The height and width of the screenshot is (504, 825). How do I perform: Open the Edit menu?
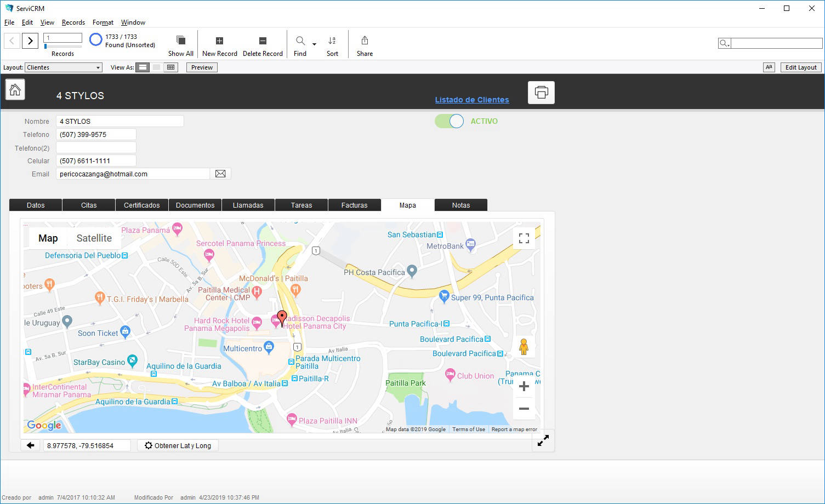pyautogui.click(x=27, y=22)
